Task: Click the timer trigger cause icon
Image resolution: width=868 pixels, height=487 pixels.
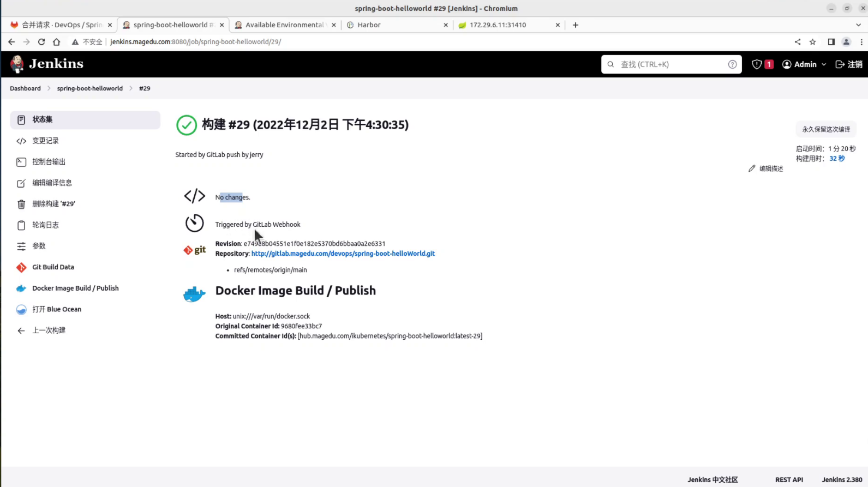Action: click(194, 223)
